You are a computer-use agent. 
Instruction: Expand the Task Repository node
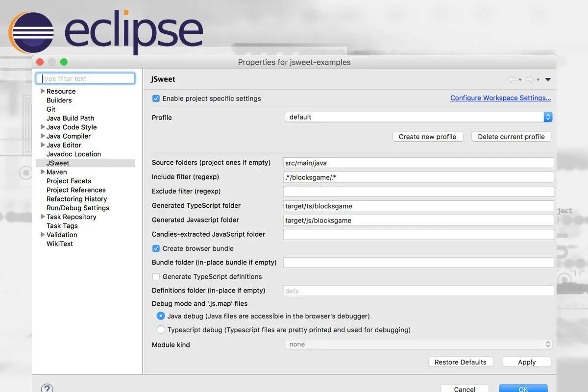(x=43, y=217)
